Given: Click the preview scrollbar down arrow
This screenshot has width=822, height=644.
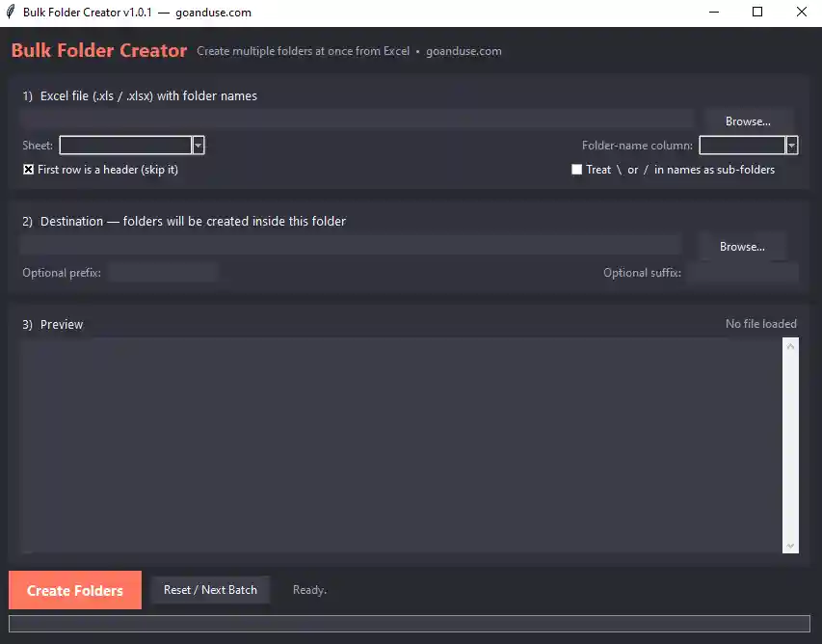Looking at the screenshot, I should click(790, 546).
